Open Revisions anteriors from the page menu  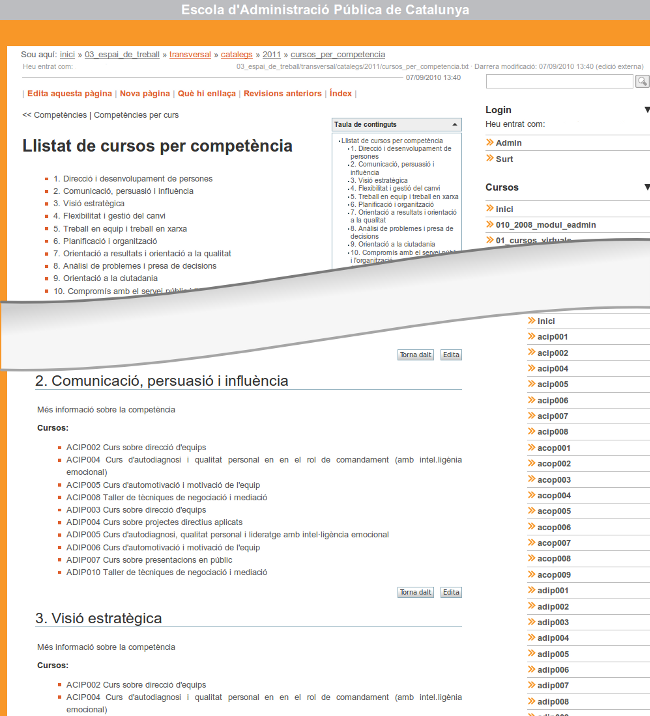tap(283, 93)
